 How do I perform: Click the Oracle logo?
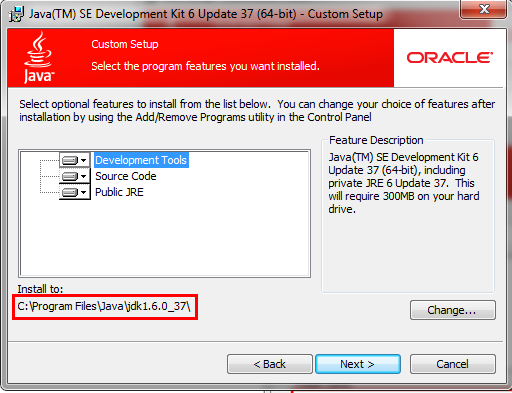[x=450, y=58]
